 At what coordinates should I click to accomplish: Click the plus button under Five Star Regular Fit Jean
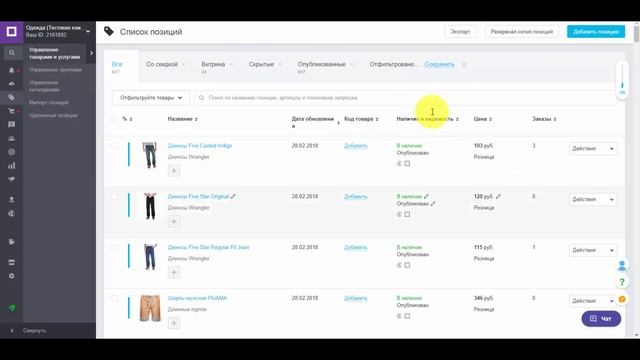click(x=174, y=272)
